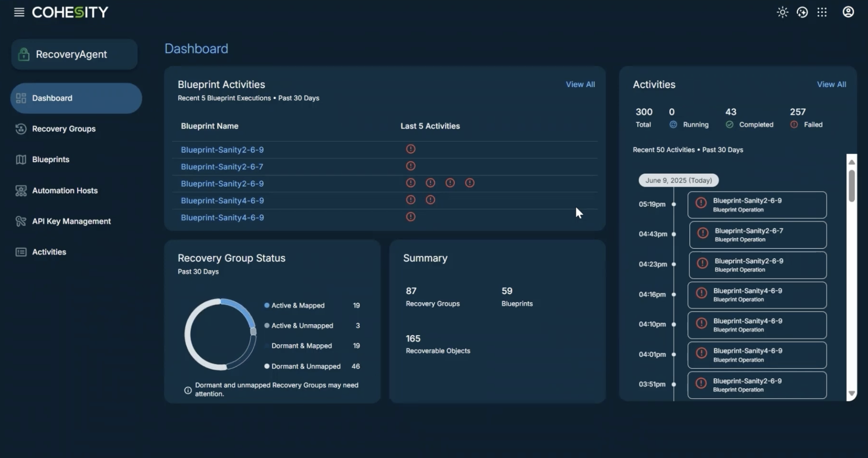View All Blueprint Activities
Image resolution: width=868 pixels, height=458 pixels.
(580, 84)
